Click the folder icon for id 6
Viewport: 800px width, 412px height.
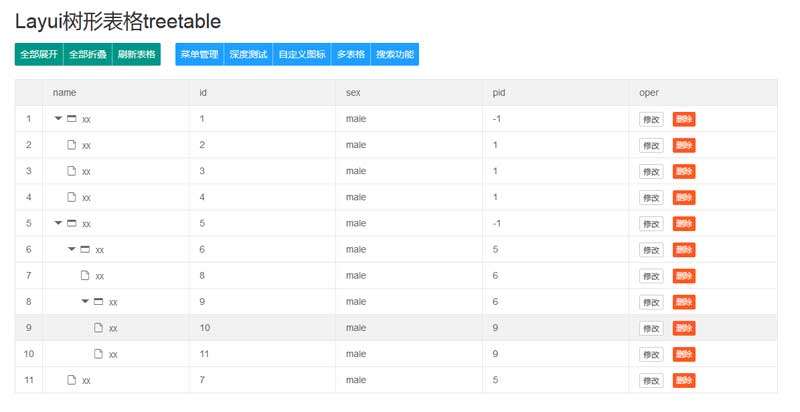pyautogui.click(x=85, y=249)
